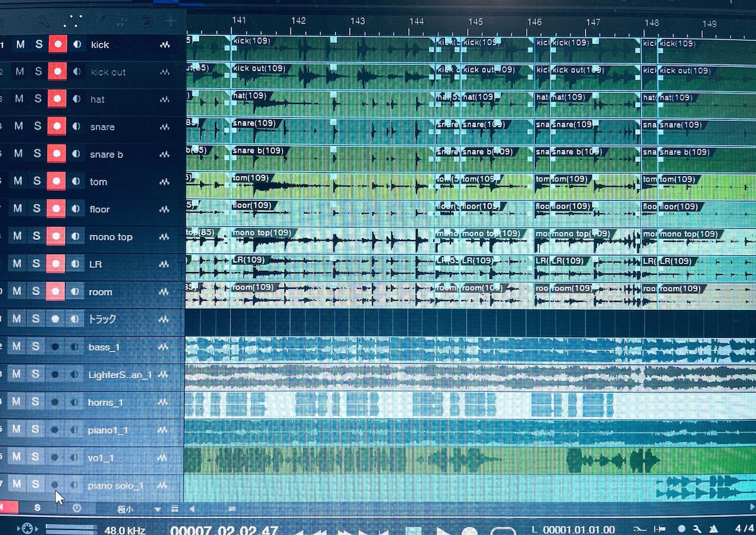Image resolution: width=756 pixels, height=535 pixels.
Task: Solo the tom track
Action: click(37, 181)
